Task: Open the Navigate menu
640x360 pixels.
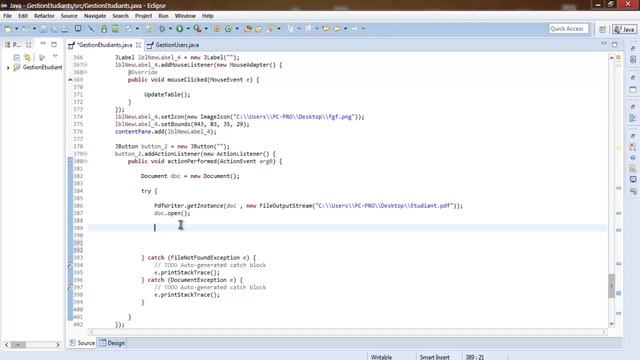Action: (x=95, y=16)
